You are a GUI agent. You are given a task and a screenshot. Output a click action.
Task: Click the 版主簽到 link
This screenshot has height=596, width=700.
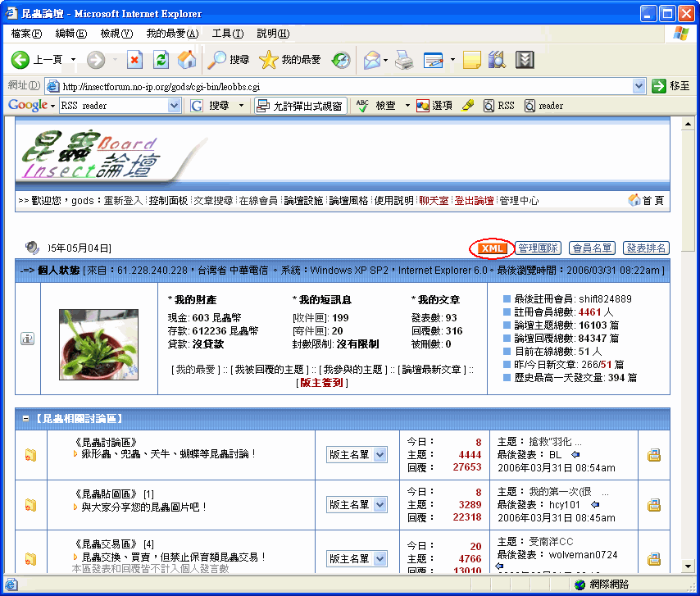click(321, 383)
